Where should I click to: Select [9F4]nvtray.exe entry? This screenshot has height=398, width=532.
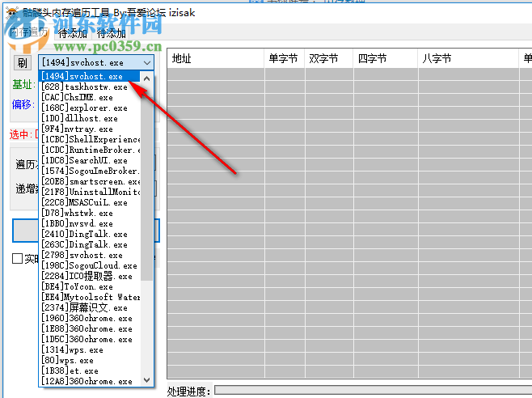coord(90,129)
